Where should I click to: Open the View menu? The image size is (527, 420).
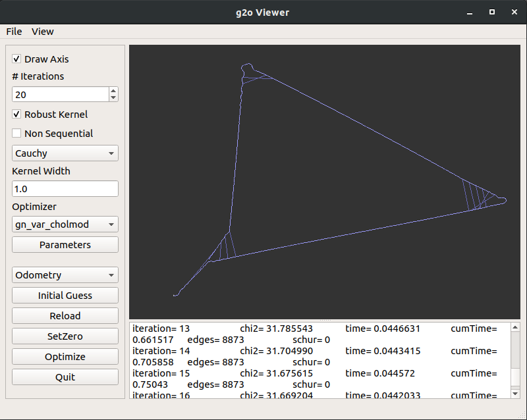click(x=42, y=31)
